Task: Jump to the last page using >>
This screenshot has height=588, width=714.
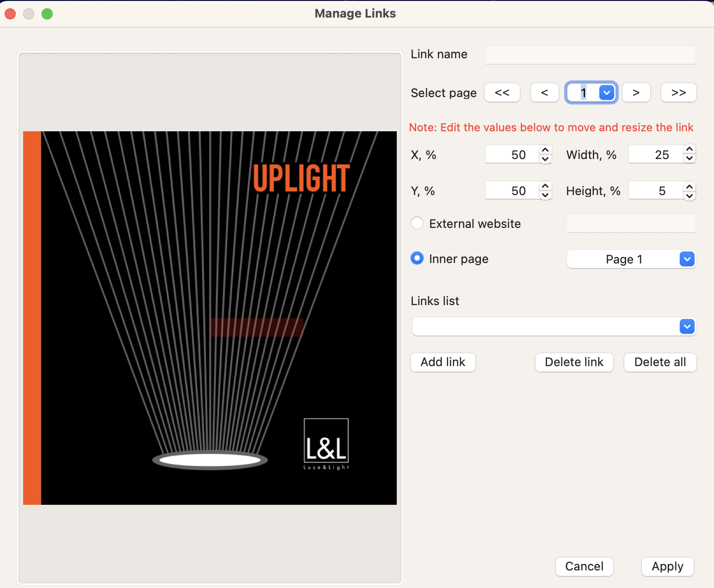Action: pos(678,92)
